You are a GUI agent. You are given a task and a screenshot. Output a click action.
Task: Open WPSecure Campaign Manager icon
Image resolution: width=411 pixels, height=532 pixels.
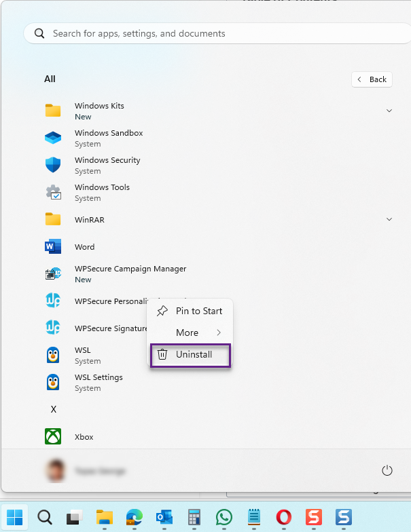[53, 273]
